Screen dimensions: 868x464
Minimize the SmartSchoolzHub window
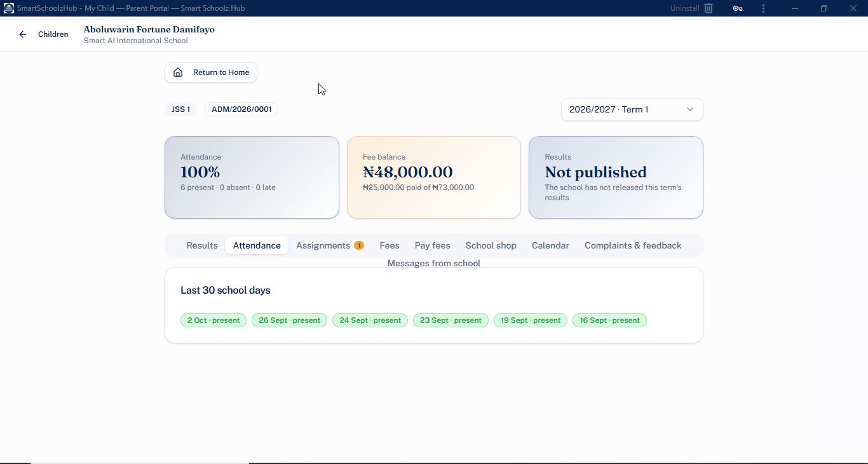pos(795,8)
